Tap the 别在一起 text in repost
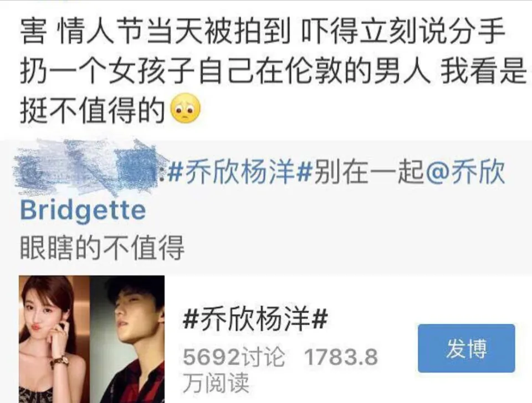The width and height of the screenshot is (532, 403). pos(368,171)
